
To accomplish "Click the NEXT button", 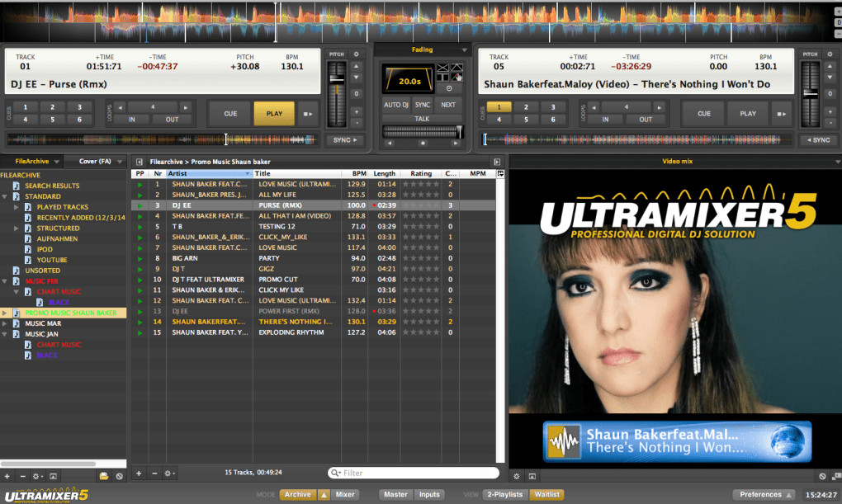I will 448,106.
